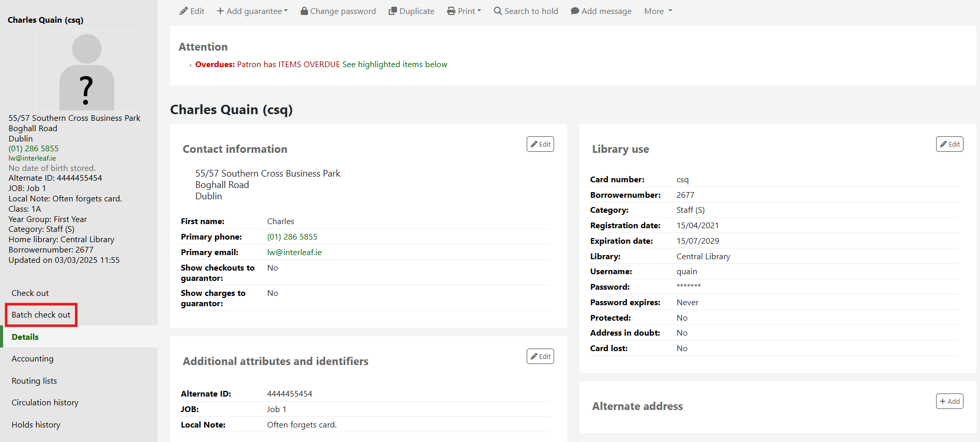This screenshot has width=980, height=442.
Task: Add an alternate address
Action: coord(949,401)
